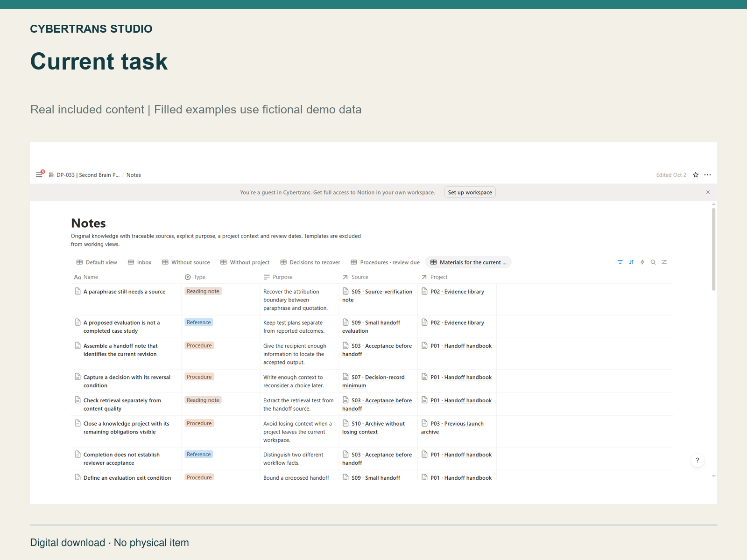Select the Procedures · review due tab

click(385, 262)
